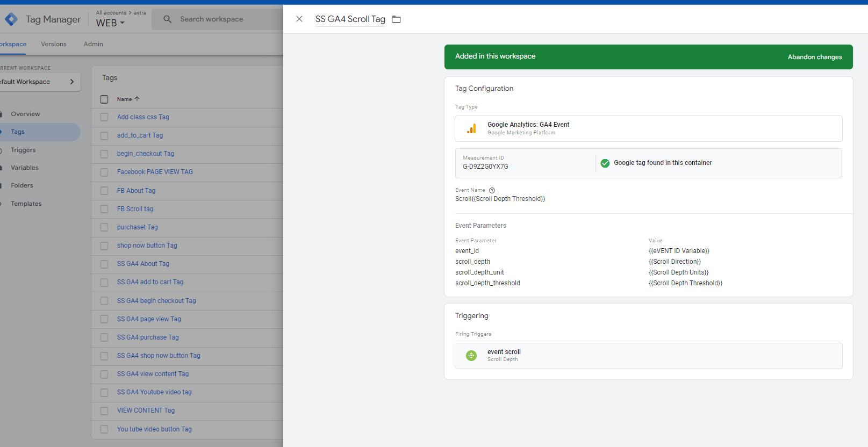Image resolution: width=868 pixels, height=447 pixels.
Task: Open Overview in the sidebar
Action: (x=25, y=114)
